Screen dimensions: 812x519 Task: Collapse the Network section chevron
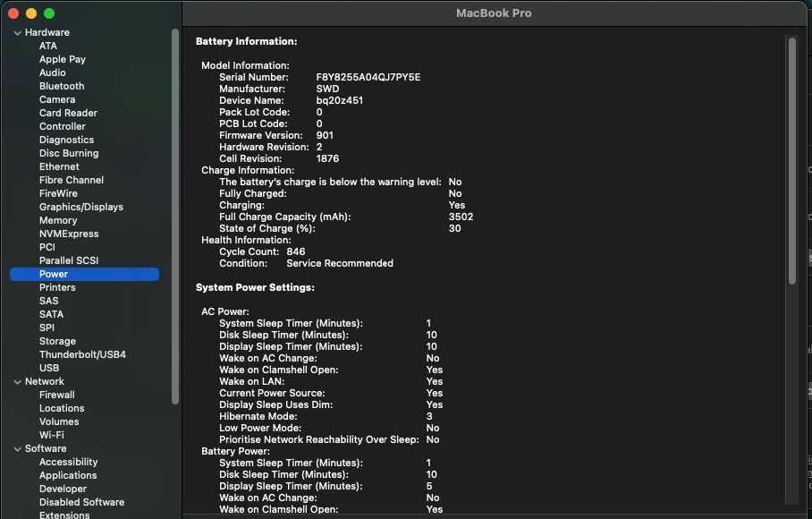click(x=18, y=382)
